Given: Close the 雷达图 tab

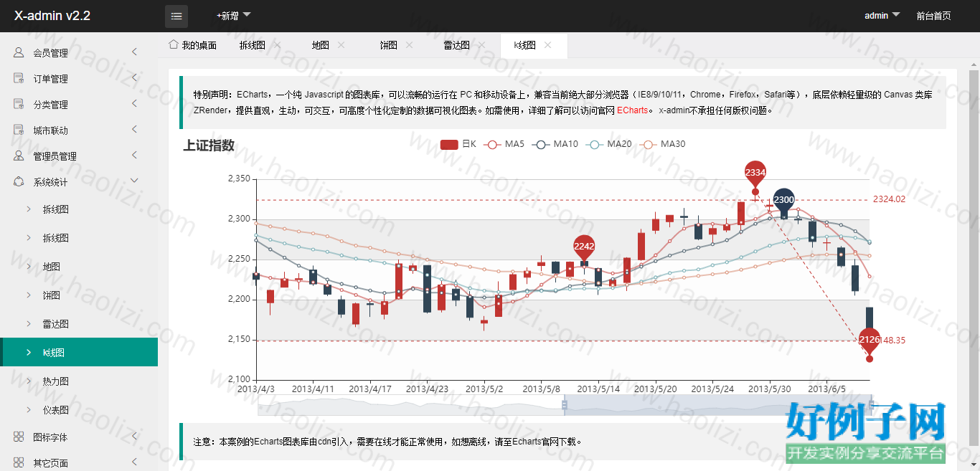Looking at the screenshot, I should point(481,45).
